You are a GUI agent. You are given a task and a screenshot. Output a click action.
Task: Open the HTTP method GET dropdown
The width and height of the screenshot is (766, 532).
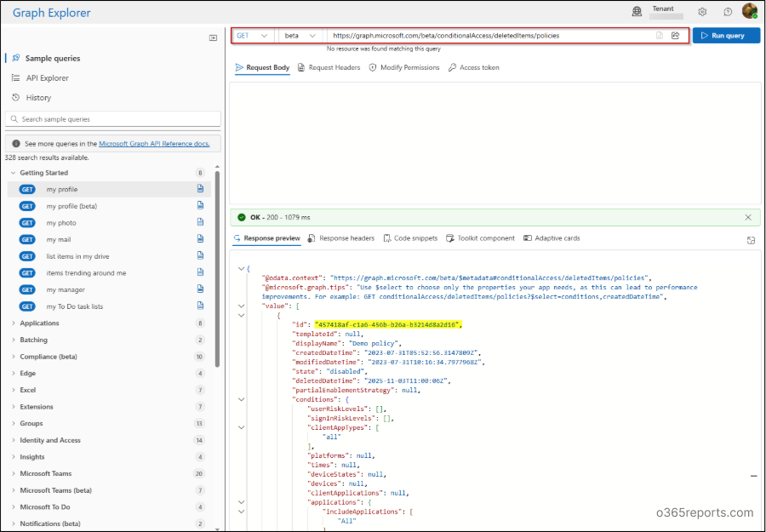[x=252, y=36]
